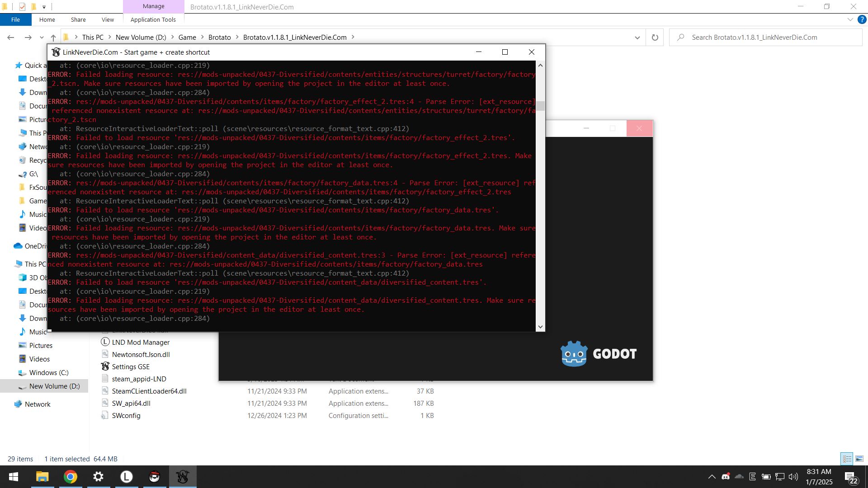This screenshot has width=868, height=488.
Task: Open the notification center icon
Action: coord(850,477)
